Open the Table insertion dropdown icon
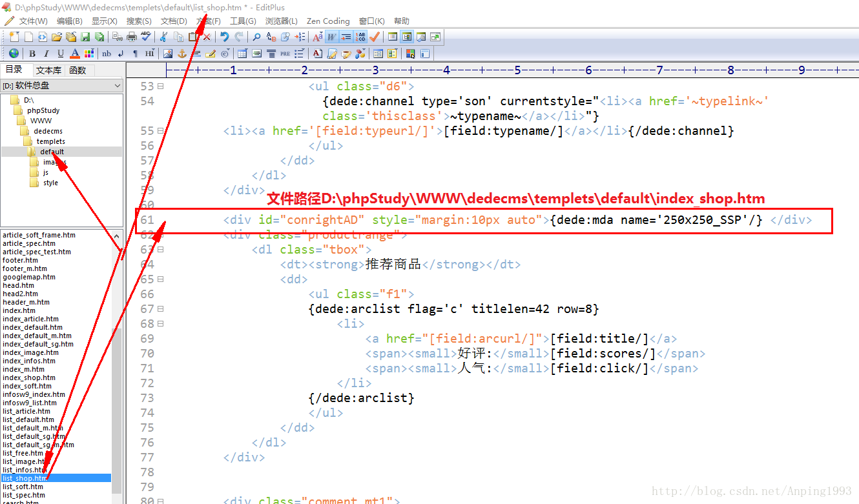This screenshot has height=504, width=859. click(242, 54)
